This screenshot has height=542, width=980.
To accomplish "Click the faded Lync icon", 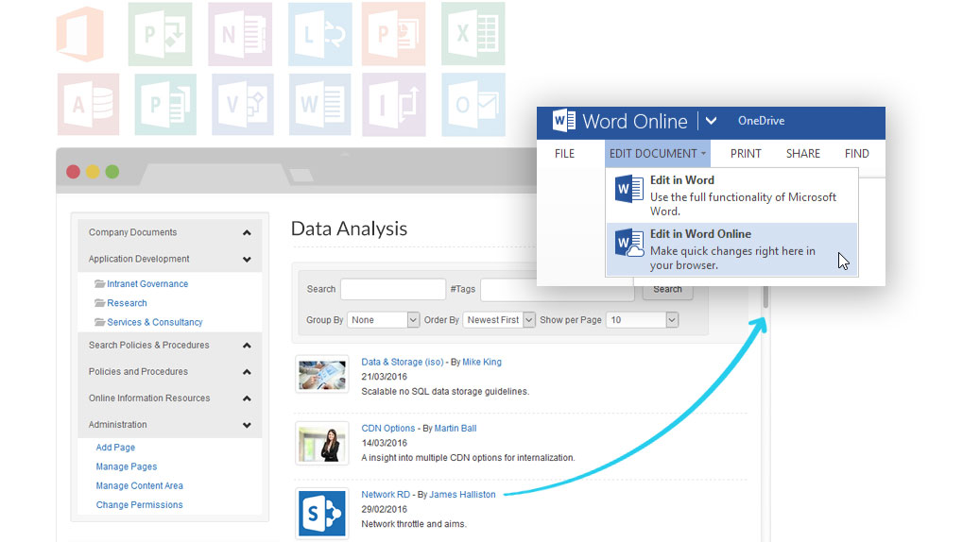I will [x=320, y=34].
